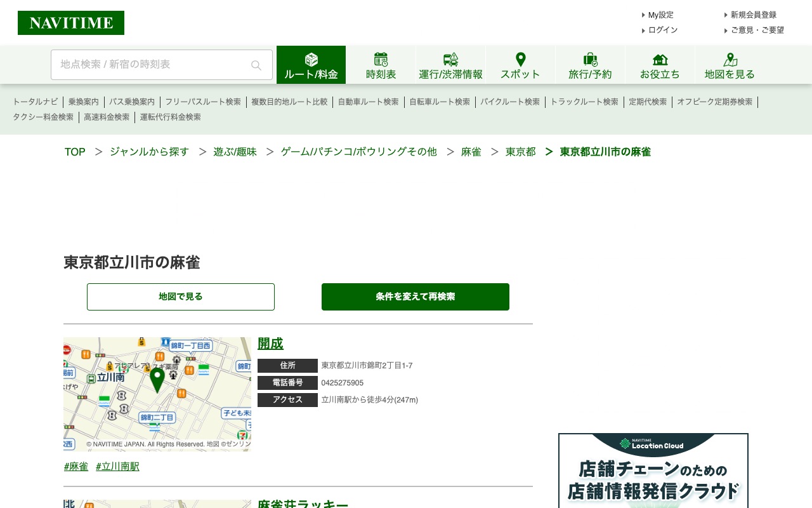
Task: Open the 時刻表 timetable icon
Action: (381, 59)
